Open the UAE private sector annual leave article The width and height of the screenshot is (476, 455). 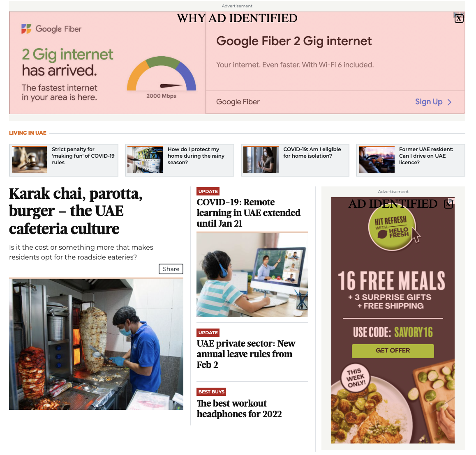[246, 354]
